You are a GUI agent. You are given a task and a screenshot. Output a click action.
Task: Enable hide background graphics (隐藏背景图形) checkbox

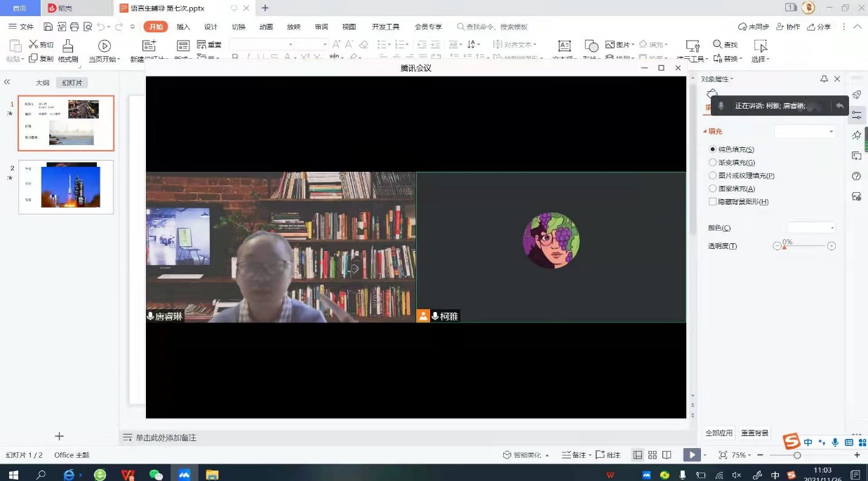point(713,202)
